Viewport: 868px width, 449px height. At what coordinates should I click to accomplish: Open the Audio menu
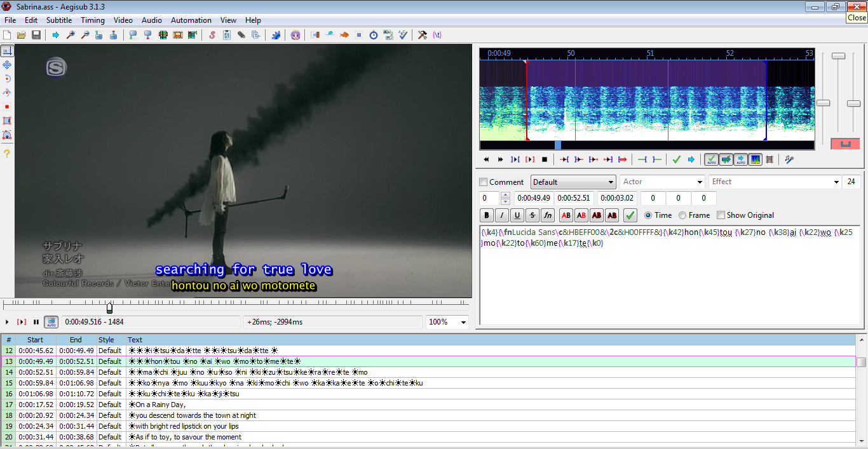point(152,20)
